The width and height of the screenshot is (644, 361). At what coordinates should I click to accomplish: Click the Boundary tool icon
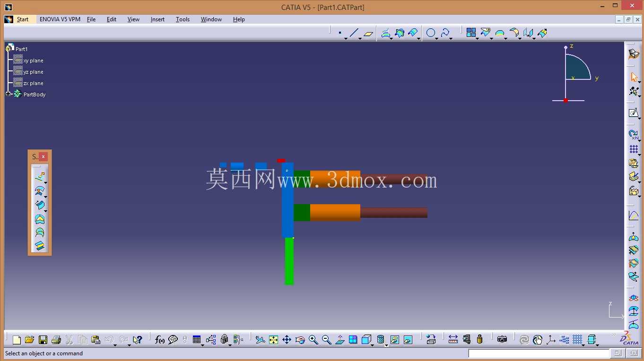coord(500,33)
